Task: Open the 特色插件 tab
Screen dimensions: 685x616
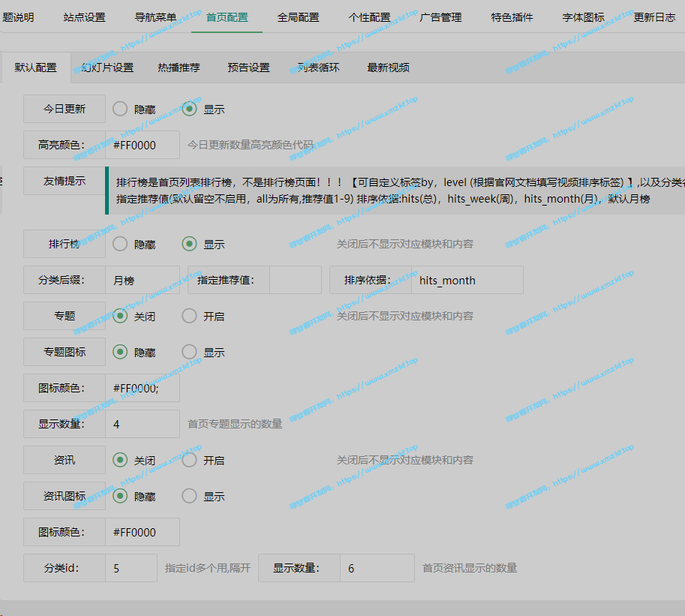Action: tap(512, 17)
